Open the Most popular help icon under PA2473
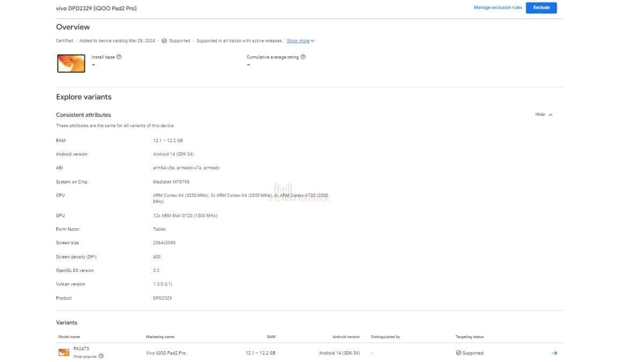The height and width of the screenshot is (362, 644). 100,356
